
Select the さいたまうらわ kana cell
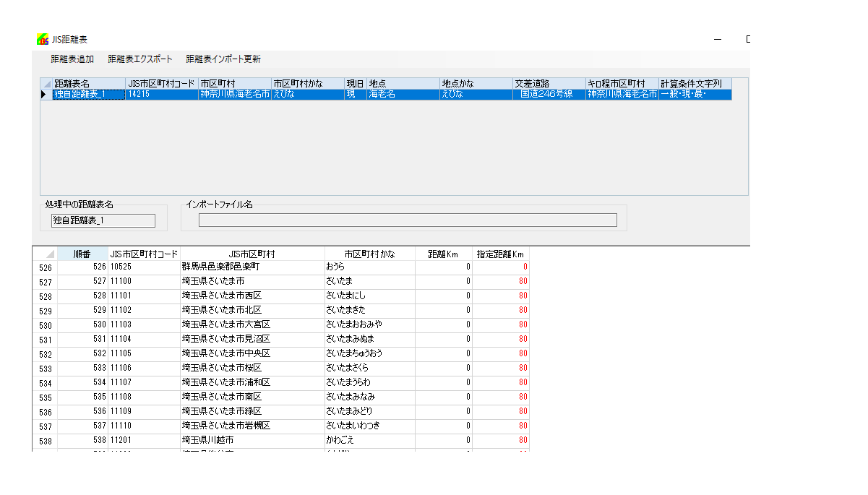coord(369,382)
